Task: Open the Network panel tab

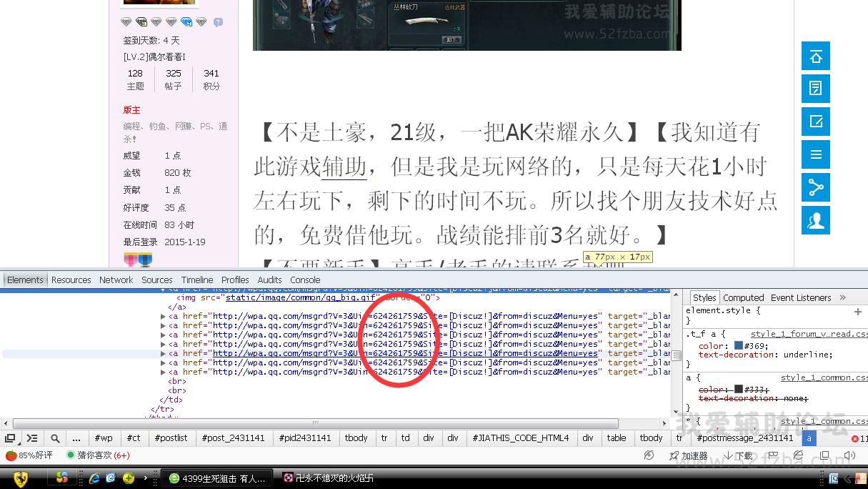Action: 116,280
